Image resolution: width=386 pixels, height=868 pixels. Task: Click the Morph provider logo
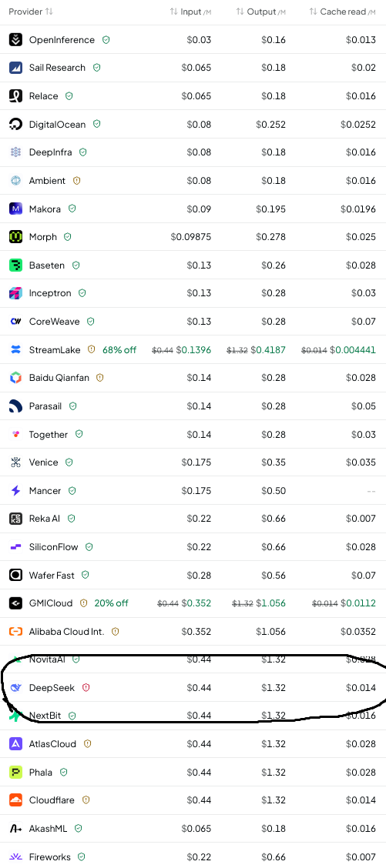(x=15, y=236)
